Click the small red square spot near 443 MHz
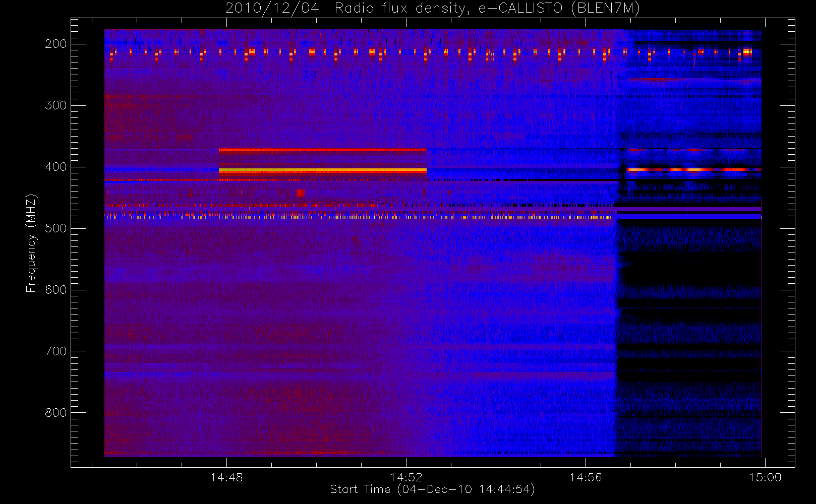The image size is (816, 504). (x=301, y=193)
